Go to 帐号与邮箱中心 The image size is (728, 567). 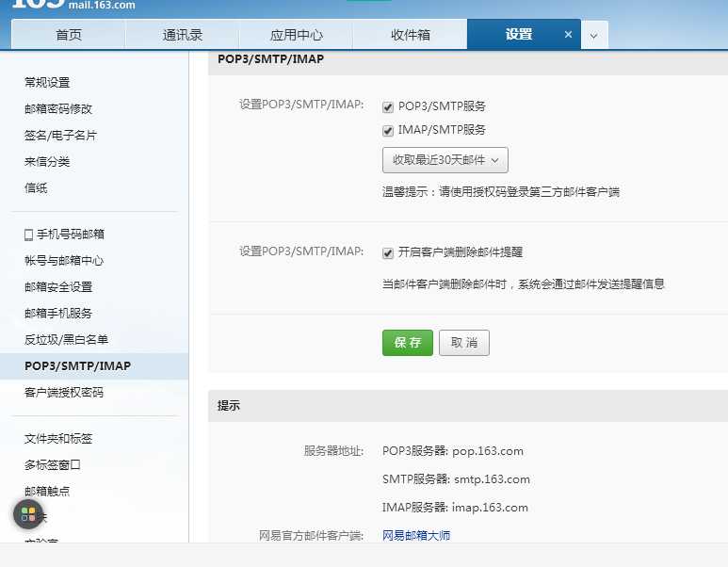[64, 261]
